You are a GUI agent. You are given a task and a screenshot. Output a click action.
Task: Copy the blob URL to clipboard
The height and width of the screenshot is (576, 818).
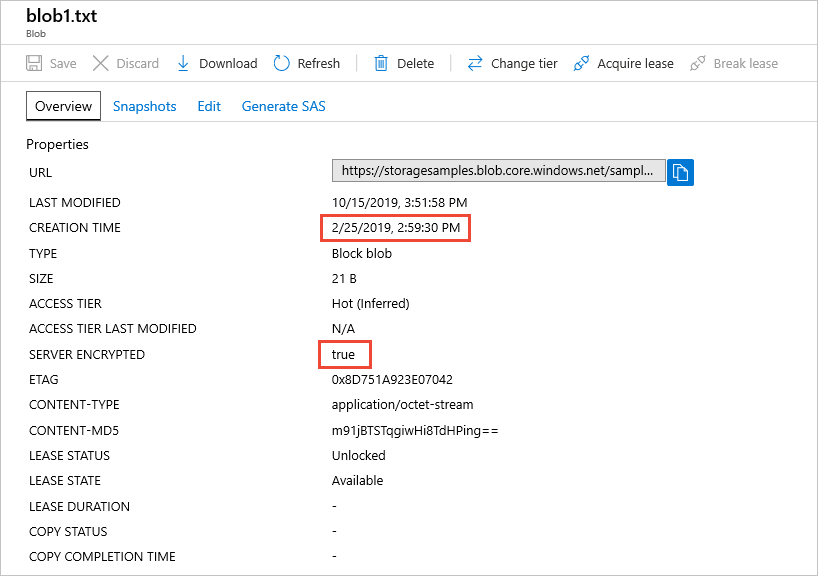[x=680, y=170]
